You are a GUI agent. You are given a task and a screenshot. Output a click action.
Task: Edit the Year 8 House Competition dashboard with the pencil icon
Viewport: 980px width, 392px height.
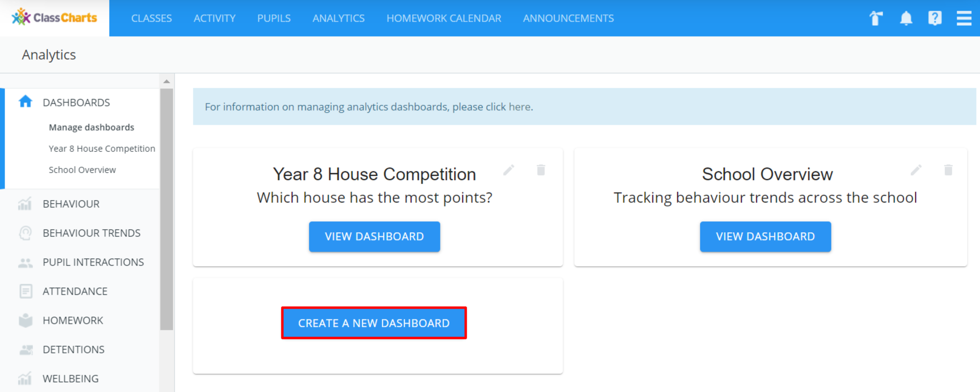coord(509,170)
